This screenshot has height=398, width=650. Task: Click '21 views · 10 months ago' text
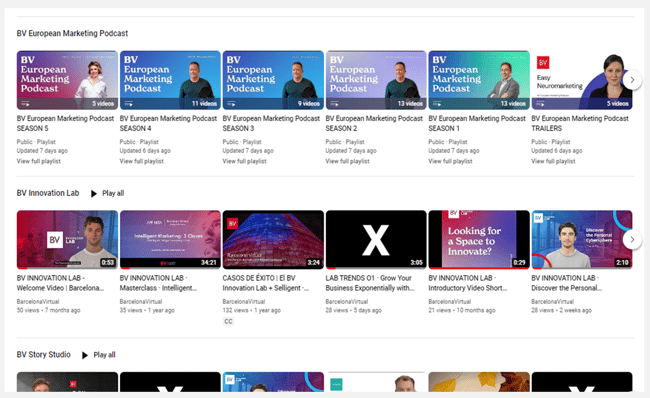(x=462, y=311)
